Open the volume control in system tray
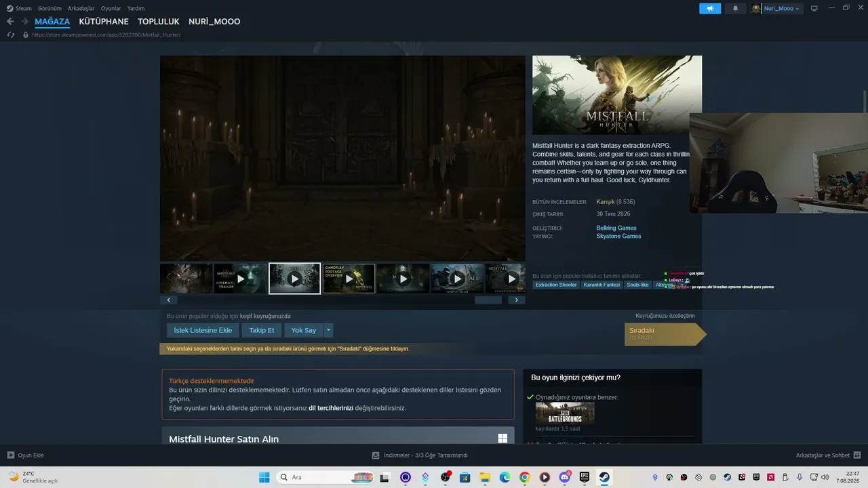The height and width of the screenshot is (488, 868). click(825, 477)
